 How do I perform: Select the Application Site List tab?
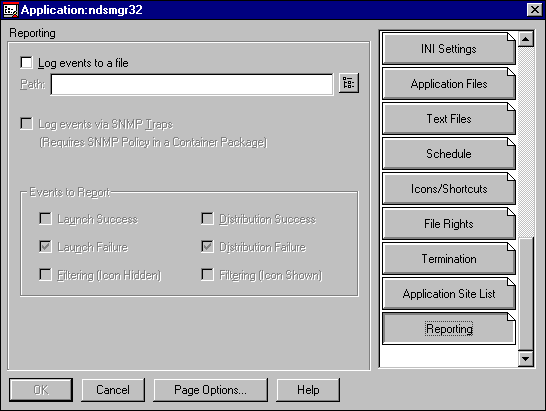pyautogui.click(x=449, y=294)
